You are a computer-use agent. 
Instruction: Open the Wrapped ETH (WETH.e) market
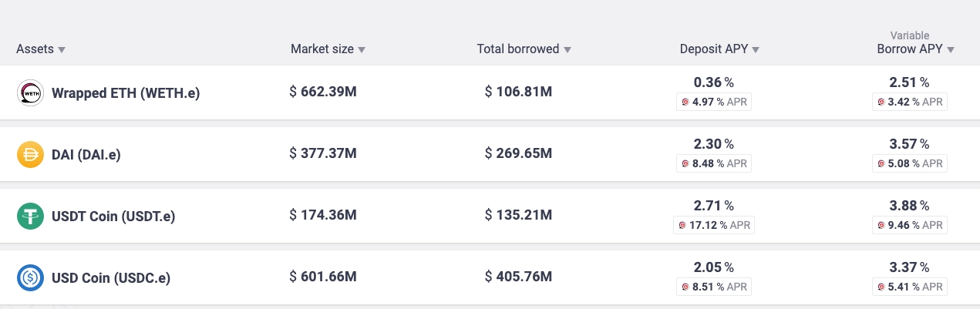pyautogui.click(x=126, y=93)
